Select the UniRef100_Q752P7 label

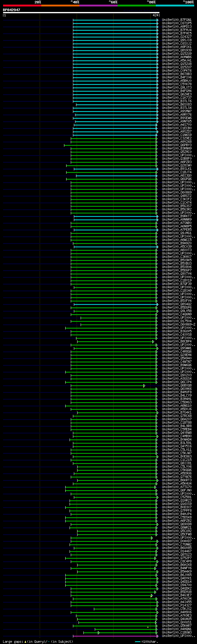(177, 558)
